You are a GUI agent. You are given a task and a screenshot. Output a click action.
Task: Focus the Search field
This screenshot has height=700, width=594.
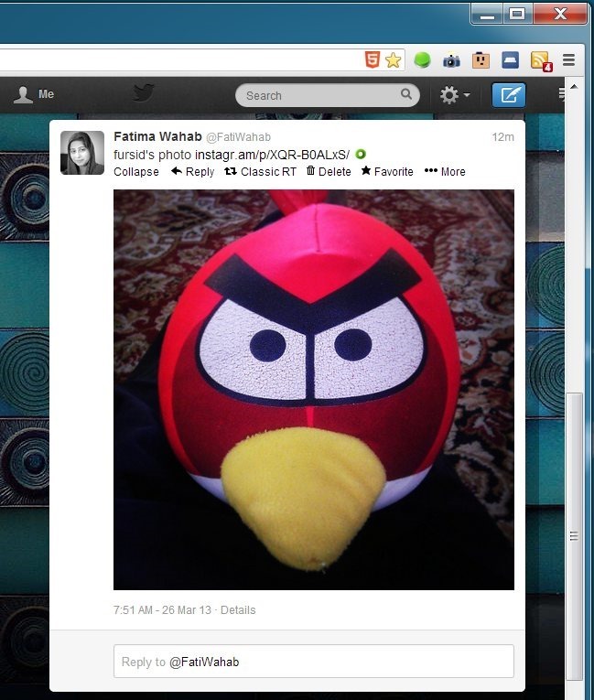pyautogui.click(x=328, y=95)
